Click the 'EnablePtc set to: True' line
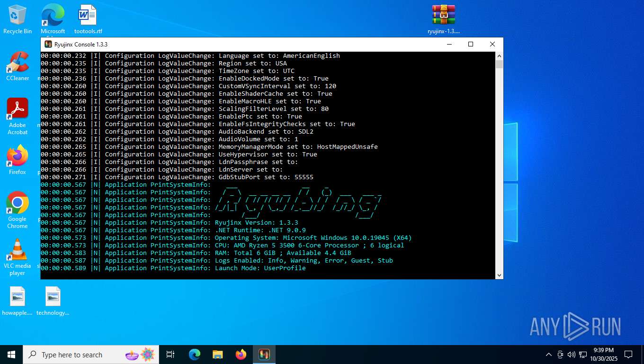 pyautogui.click(x=171, y=117)
